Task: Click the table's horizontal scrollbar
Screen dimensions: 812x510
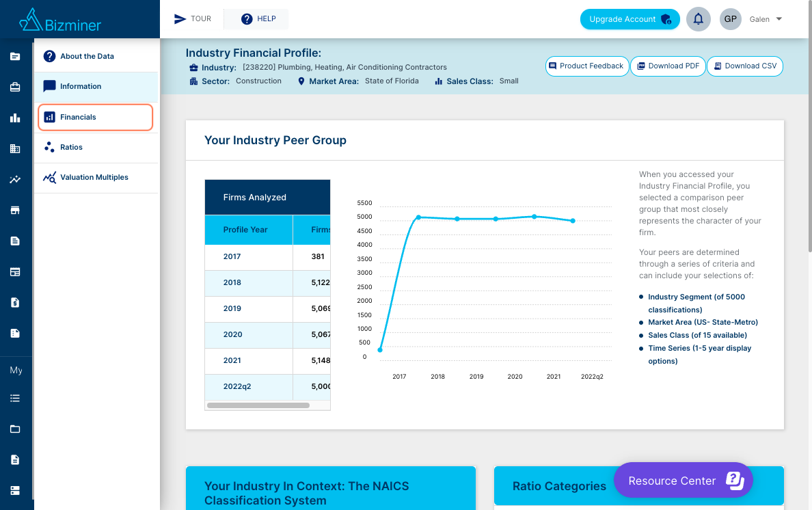Action: pyautogui.click(x=258, y=405)
